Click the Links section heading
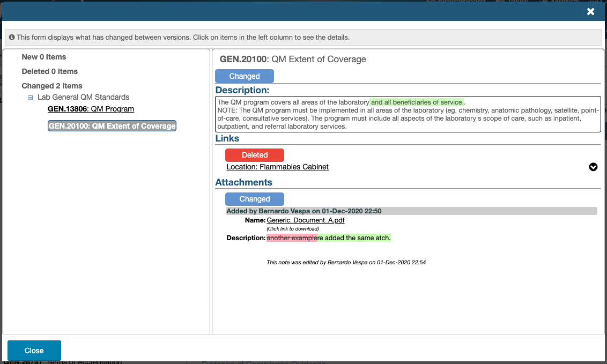Screen dimensions: 607x364 (227, 138)
